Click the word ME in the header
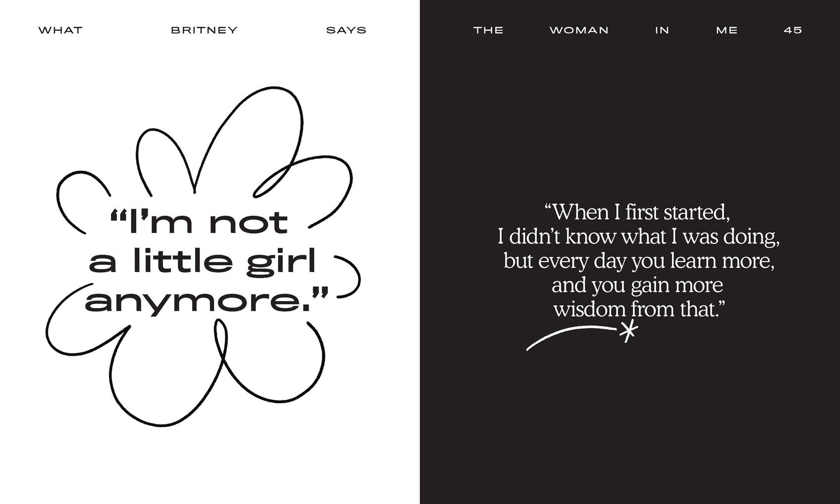 point(726,30)
